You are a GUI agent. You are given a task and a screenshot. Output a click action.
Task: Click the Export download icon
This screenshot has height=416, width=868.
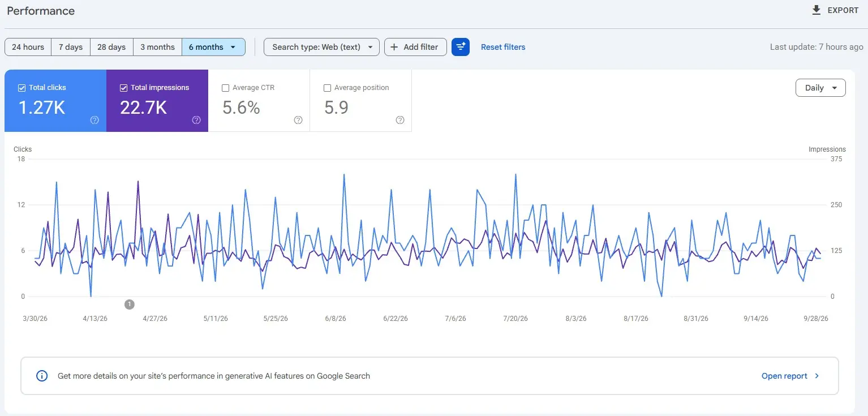coord(816,10)
